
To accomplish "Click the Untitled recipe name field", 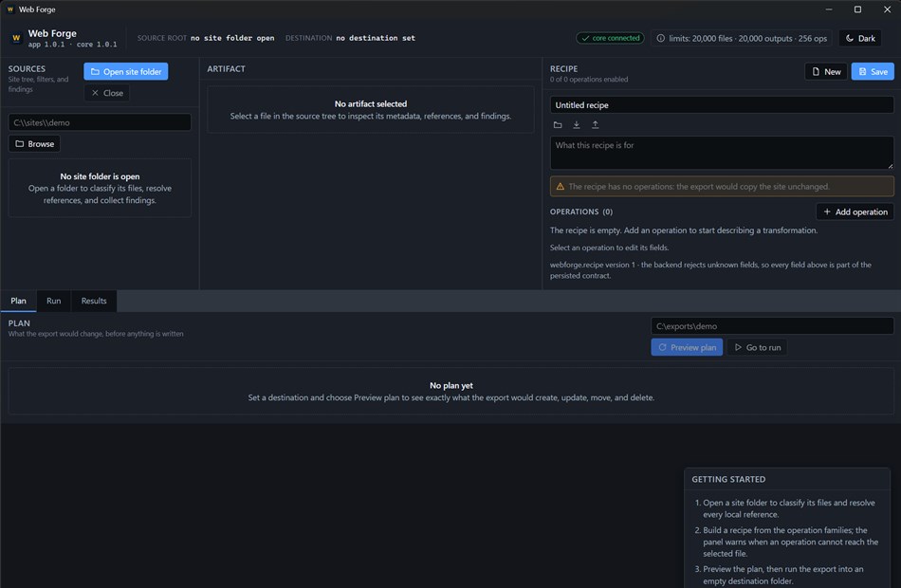I will [722, 104].
